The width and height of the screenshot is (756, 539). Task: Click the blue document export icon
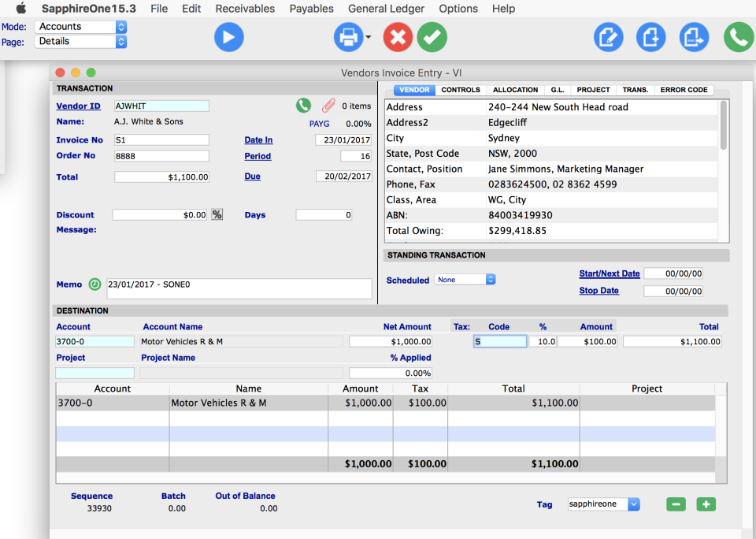694,37
